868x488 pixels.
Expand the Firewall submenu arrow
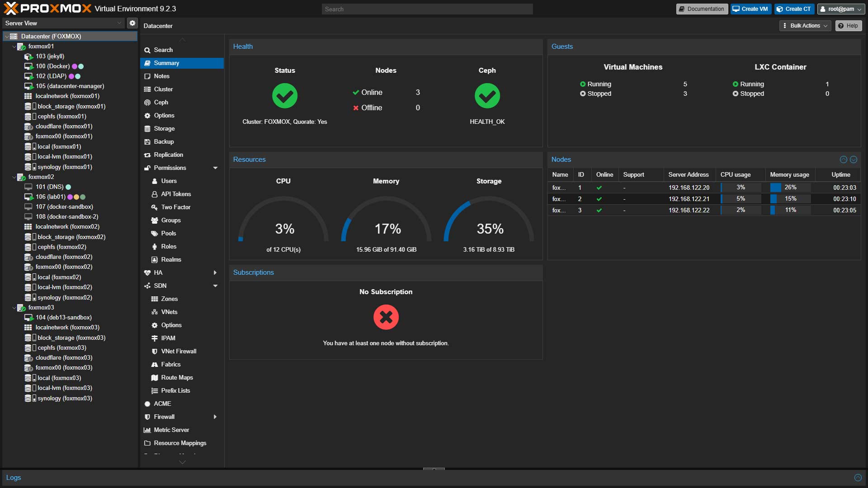tap(215, 417)
